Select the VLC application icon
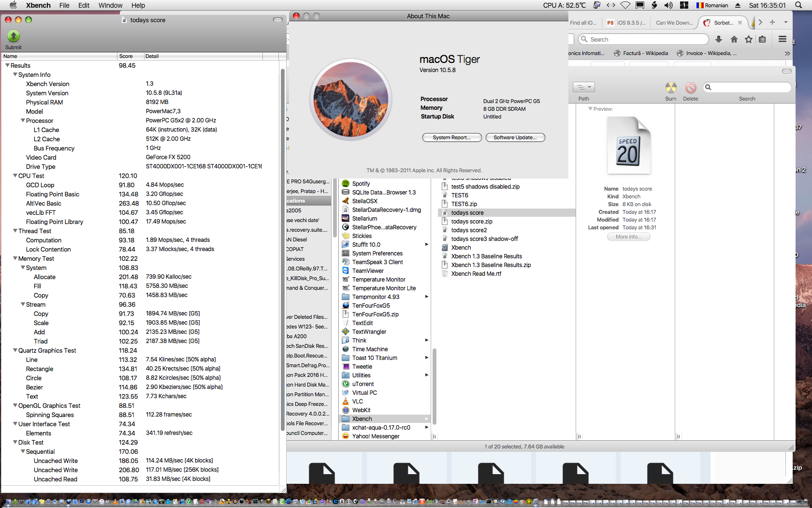812x508 pixels. click(x=346, y=402)
